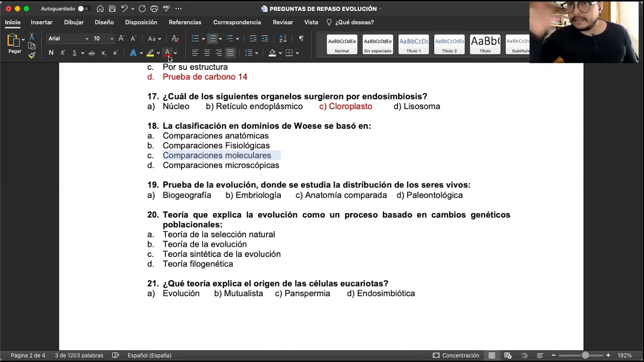The height and width of the screenshot is (362, 644).
Task: Toggle underline formatting (S)
Action: coord(74,53)
